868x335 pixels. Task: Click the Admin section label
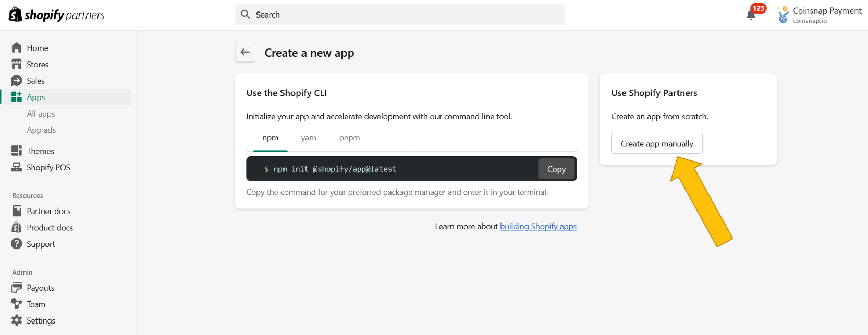point(22,272)
